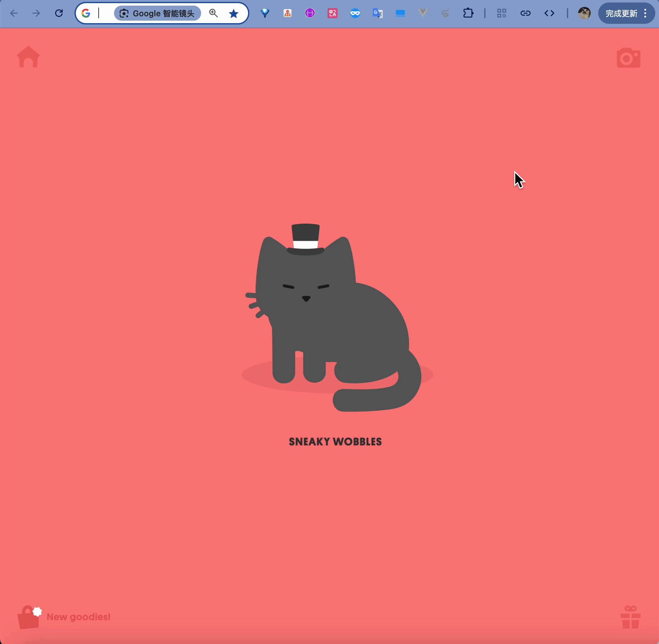
Task: Open the purple code-braces extension icon
Action: click(x=310, y=13)
